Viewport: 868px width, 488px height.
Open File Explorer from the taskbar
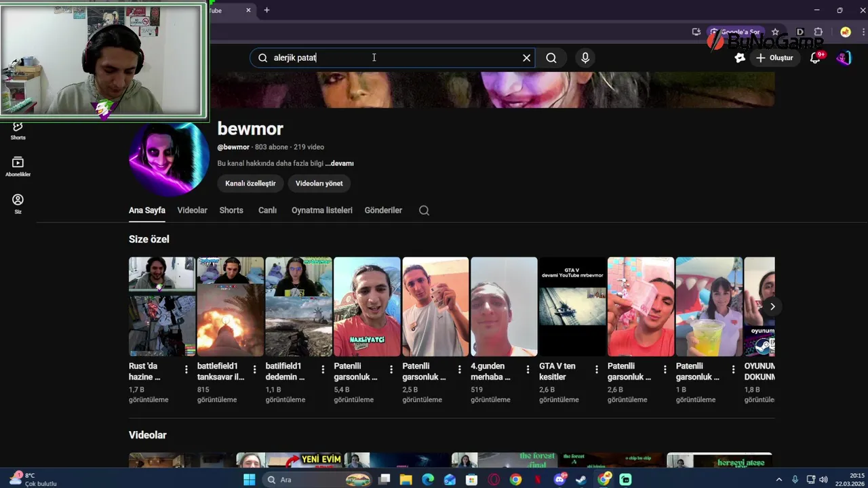point(406,480)
